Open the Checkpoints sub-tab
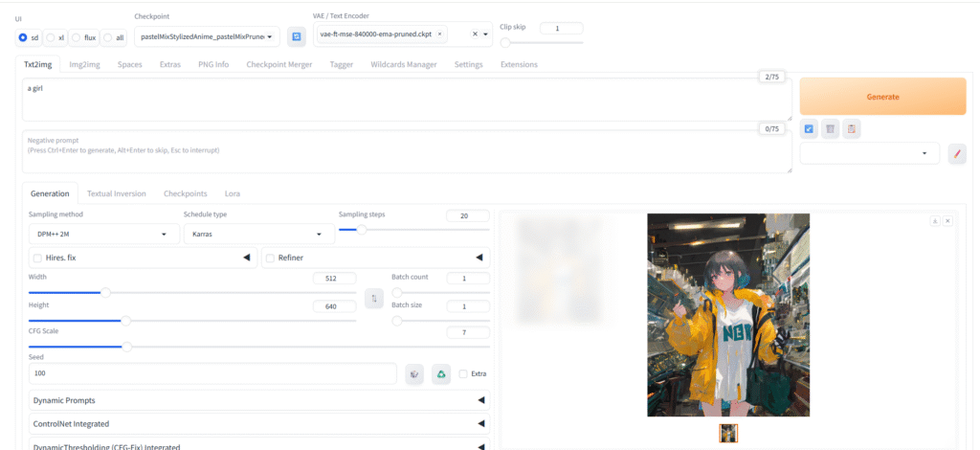The width and height of the screenshot is (980, 450). [186, 193]
